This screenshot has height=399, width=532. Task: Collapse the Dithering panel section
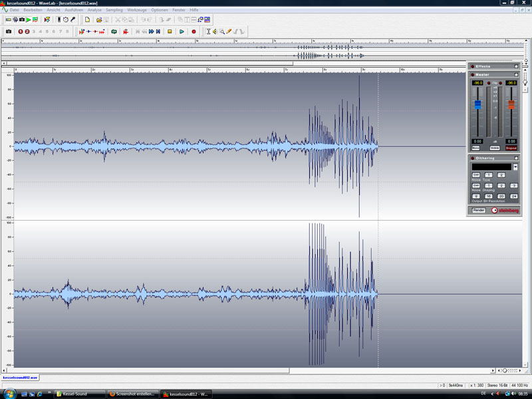[516, 158]
